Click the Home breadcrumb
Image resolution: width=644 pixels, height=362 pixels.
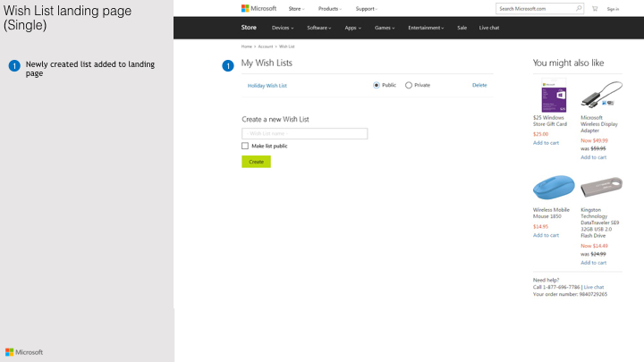coord(247,46)
